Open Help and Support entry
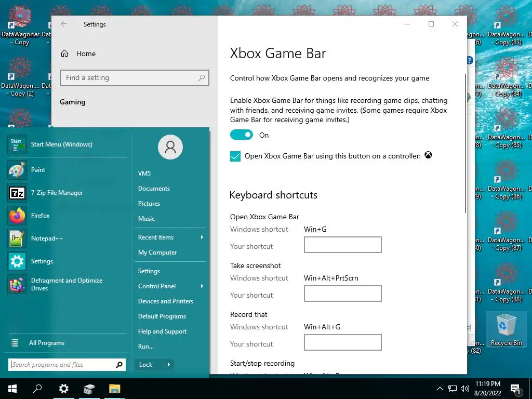 click(x=162, y=331)
